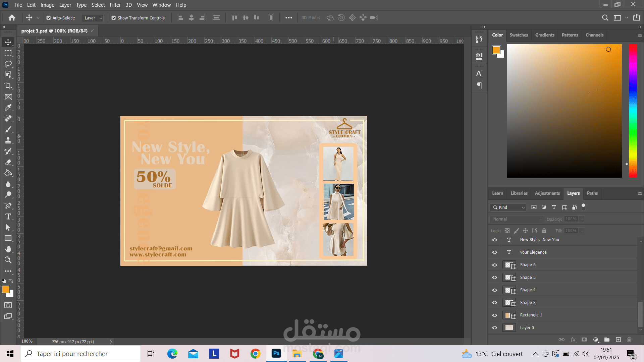Click the foreground color swatch in Color panel
Viewport: 644px width, 362px height.
coord(496,50)
